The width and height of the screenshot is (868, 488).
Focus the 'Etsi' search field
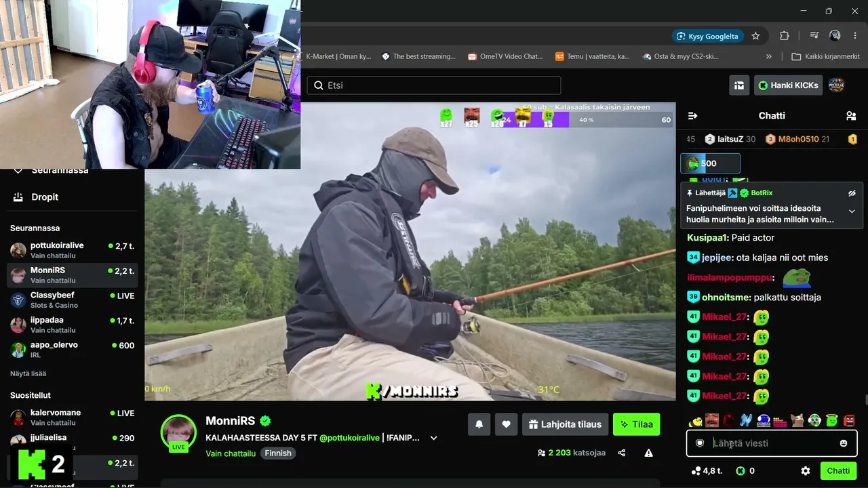434,85
